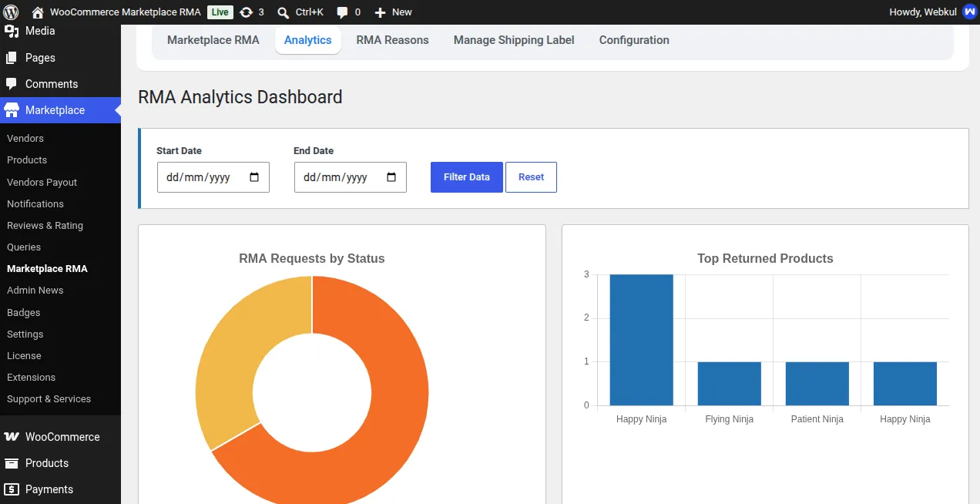The image size is (980, 504).
Task: Click the Patient Ninja bar in chart
Action: [x=817, y=384]
